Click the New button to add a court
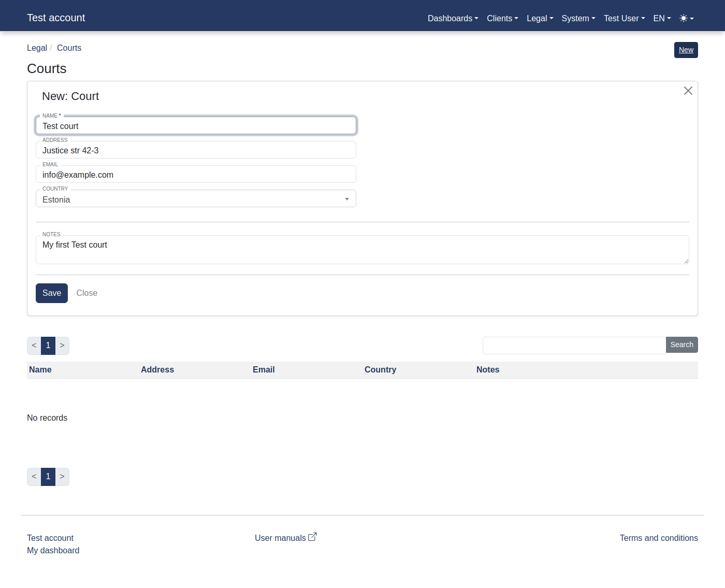The image size is (725, 588). click(686, 50)
